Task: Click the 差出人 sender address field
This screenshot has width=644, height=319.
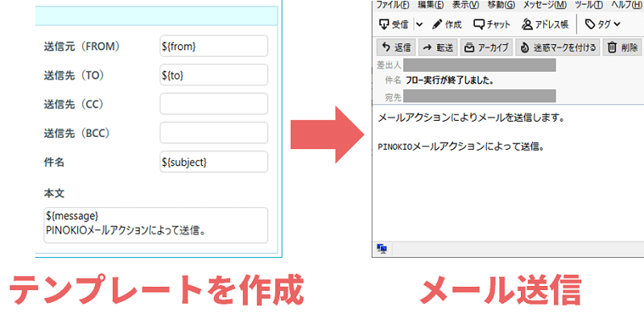Action: pyautogui.click(x=479, y=65)
